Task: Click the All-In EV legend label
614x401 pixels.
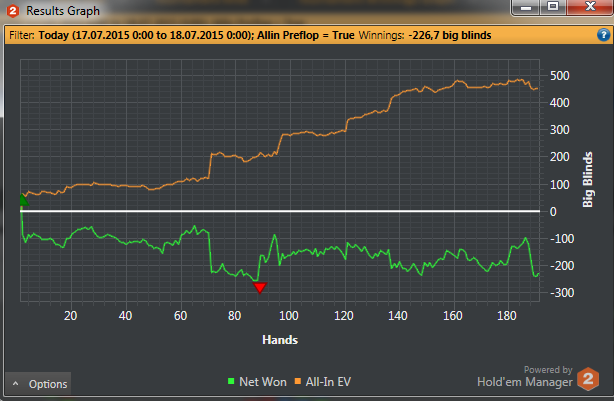Action: tap(328, 382)
